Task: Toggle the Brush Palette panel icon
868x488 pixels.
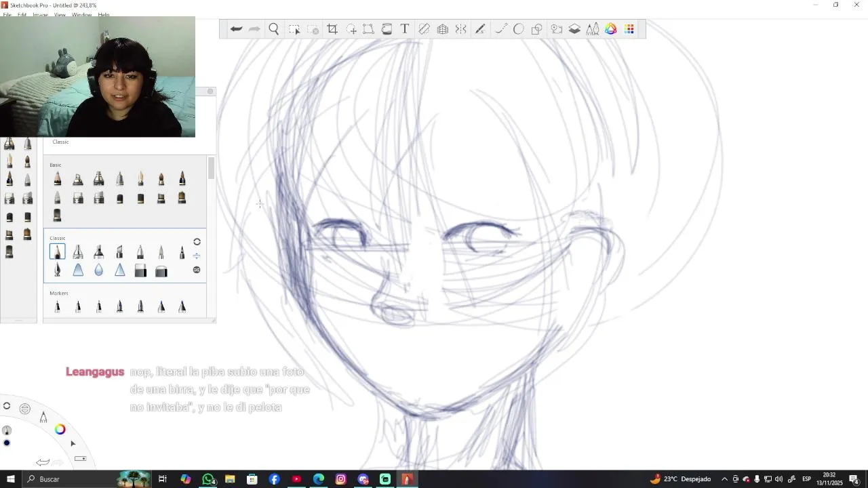Action: coord(593,29)
